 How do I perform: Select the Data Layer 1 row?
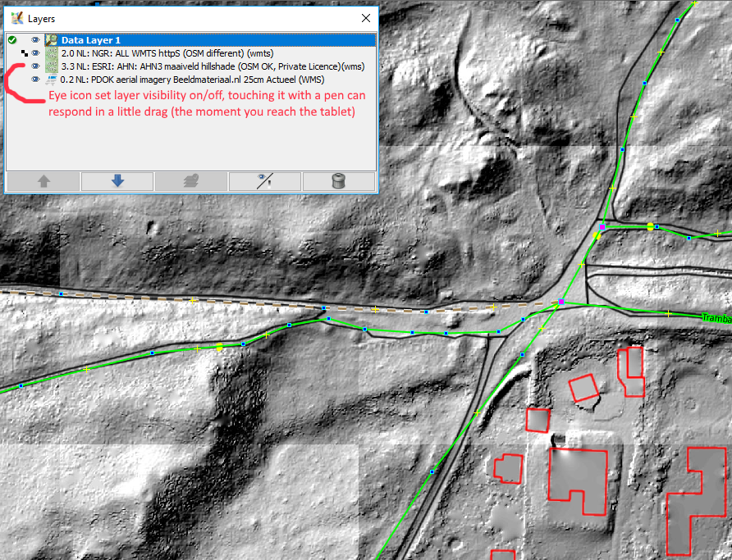(191, 40)
